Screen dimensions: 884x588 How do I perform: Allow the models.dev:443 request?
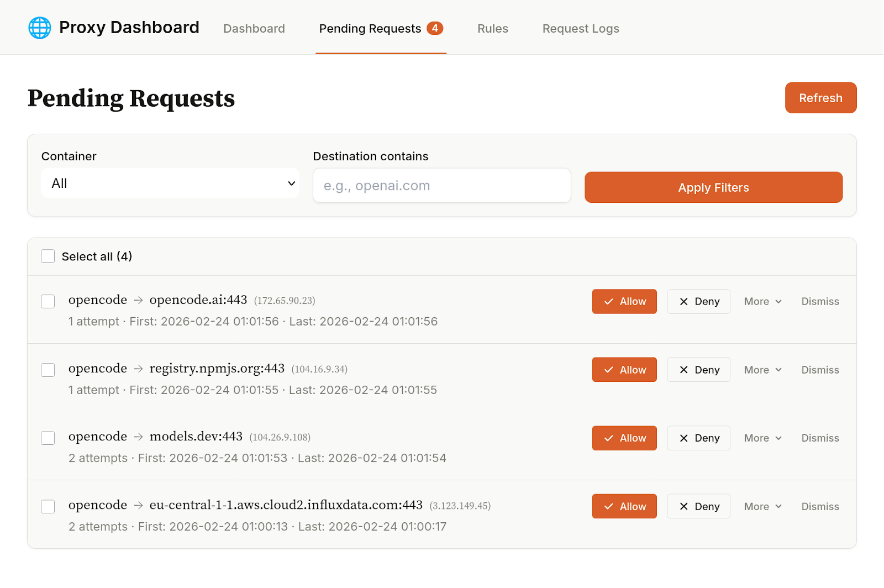coord(624,438)
